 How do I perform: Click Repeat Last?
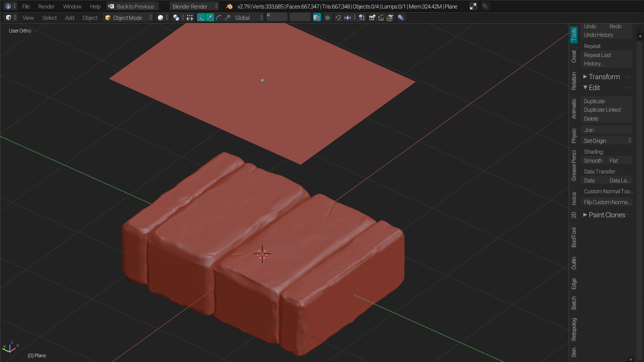click(x=607, y=55)
